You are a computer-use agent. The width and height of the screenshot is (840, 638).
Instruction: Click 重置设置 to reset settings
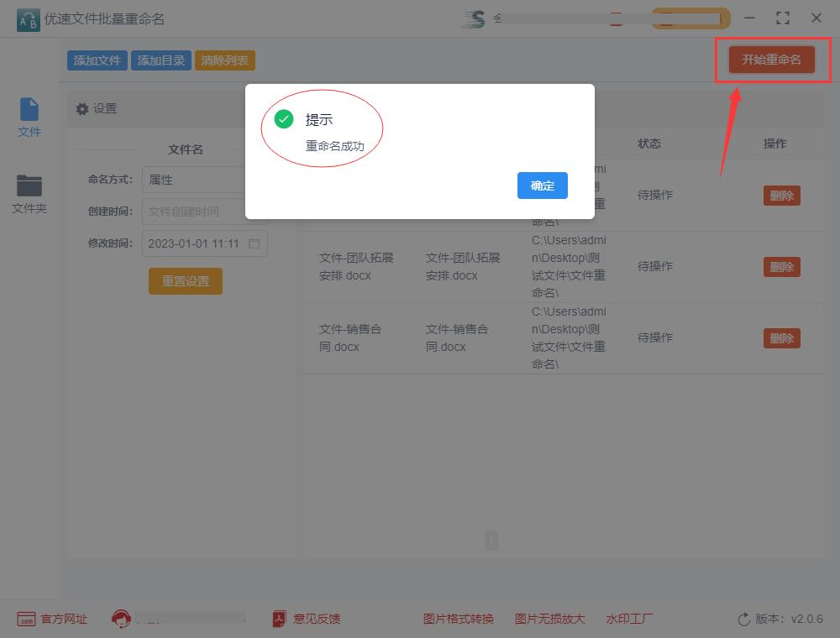click(x=185, y=281)
